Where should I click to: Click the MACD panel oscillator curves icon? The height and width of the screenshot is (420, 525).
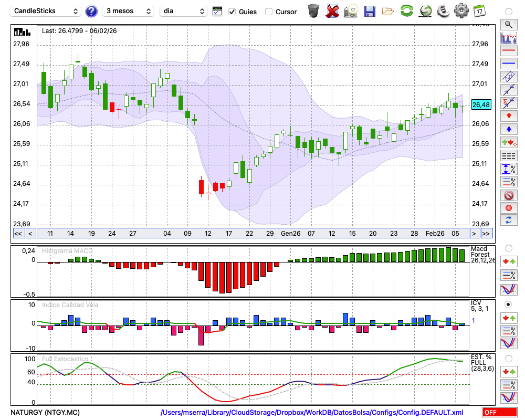[x=509, y=289]
